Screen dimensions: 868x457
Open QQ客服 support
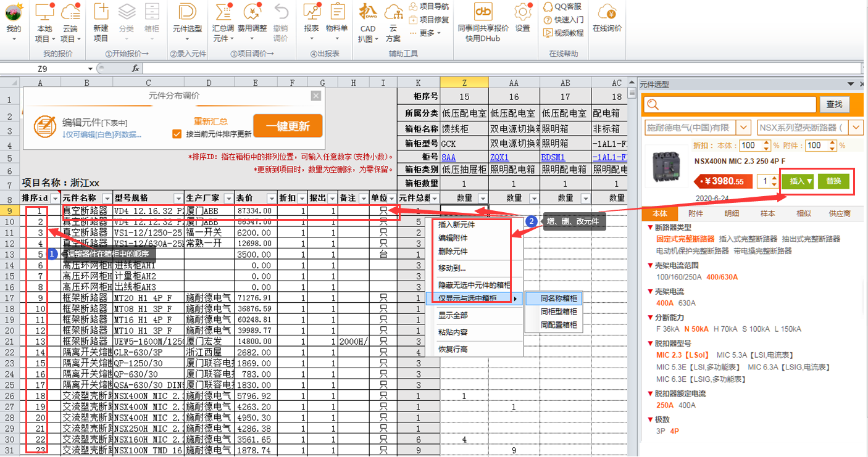click(563, 7)
